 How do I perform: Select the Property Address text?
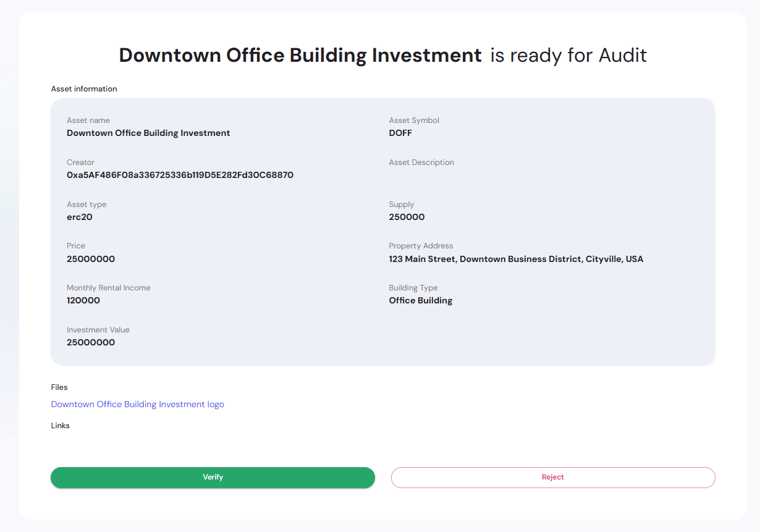(516, 259)
